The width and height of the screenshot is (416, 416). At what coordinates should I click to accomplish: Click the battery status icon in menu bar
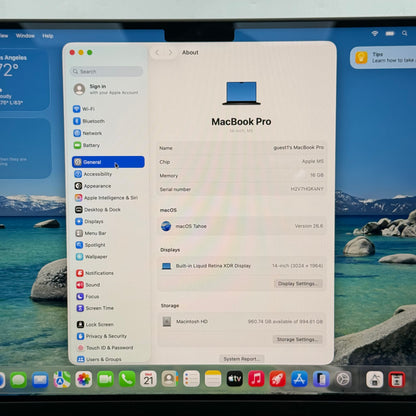[x=390, y=33]
